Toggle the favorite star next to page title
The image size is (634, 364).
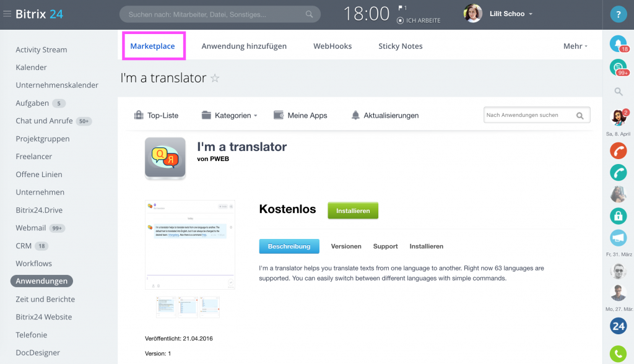coord(215,78)
